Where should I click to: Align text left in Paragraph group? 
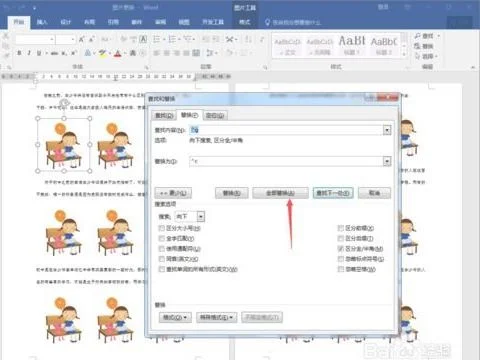(156, 53)
